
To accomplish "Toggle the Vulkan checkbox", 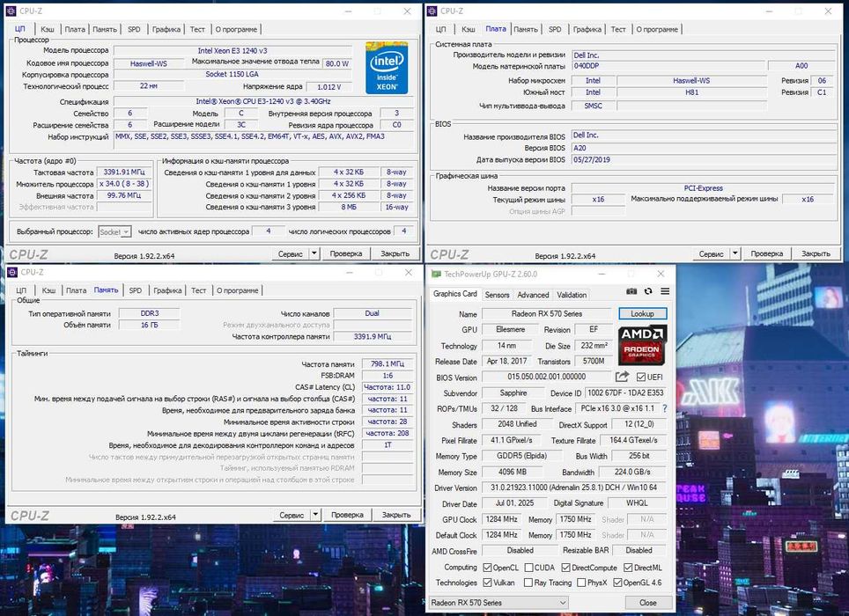I will point(487,583).
